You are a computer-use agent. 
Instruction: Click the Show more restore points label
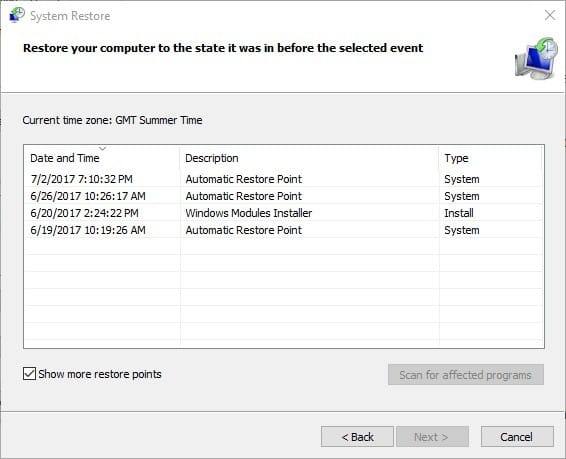tap(100, 374)
